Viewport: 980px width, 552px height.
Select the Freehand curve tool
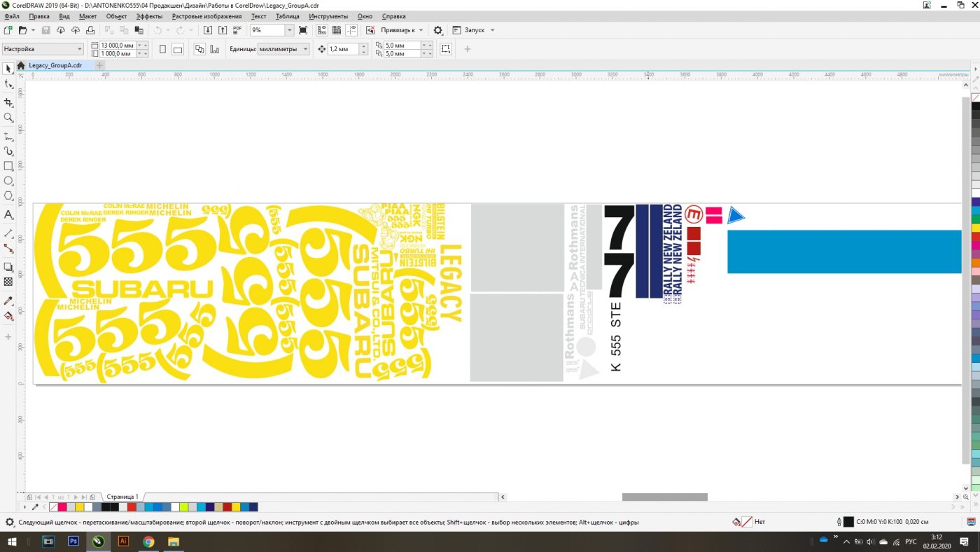pyautogui.click(x=8, y=136)
